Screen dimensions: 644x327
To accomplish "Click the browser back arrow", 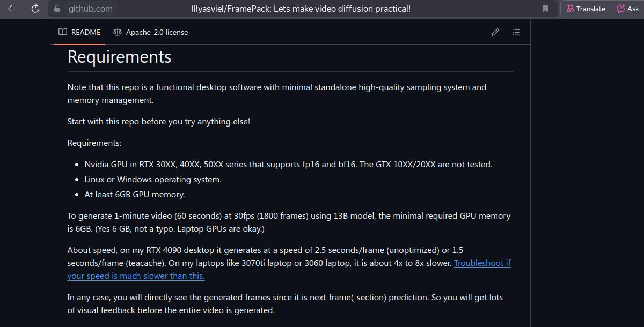I will 12,9.
